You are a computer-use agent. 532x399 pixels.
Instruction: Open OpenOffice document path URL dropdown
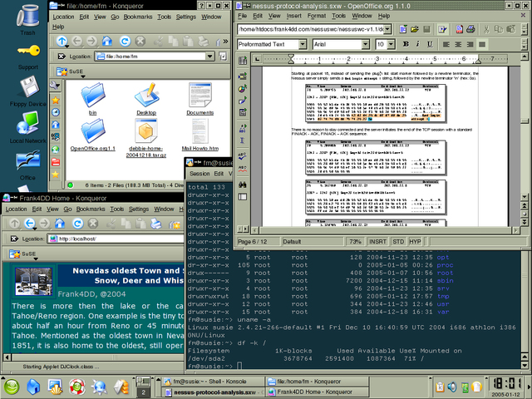click(x=387, y=29)
